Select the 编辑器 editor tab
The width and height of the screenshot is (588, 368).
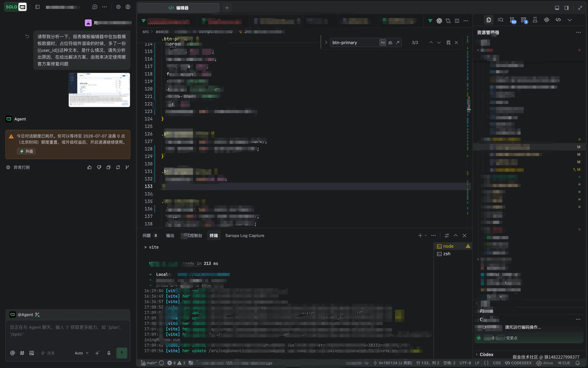tap(179, 8)
